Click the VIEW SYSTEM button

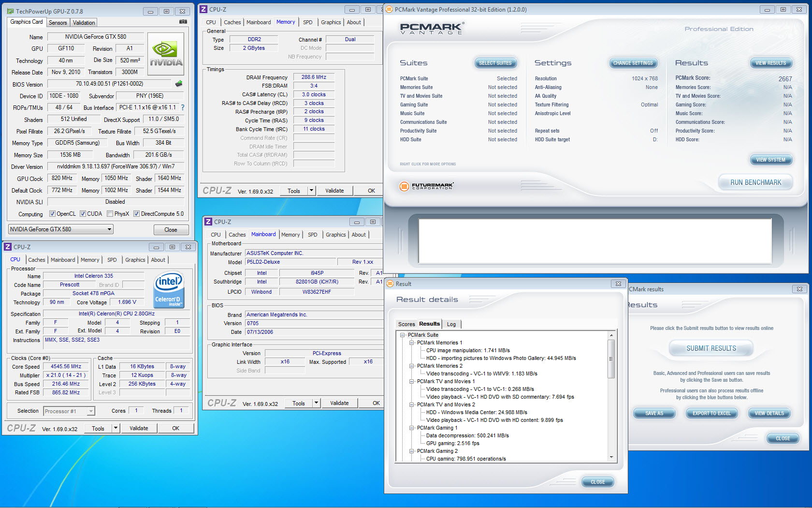770,160
